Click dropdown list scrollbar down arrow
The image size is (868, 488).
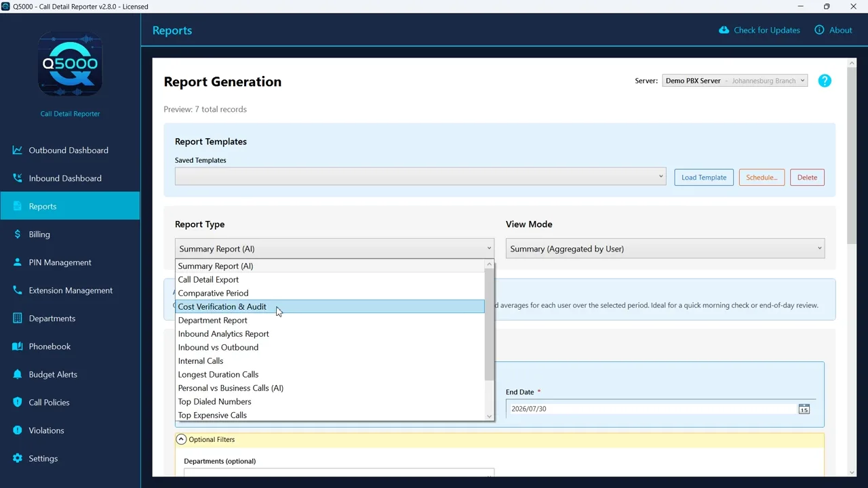pyautogui.click(x=489, y=415)
